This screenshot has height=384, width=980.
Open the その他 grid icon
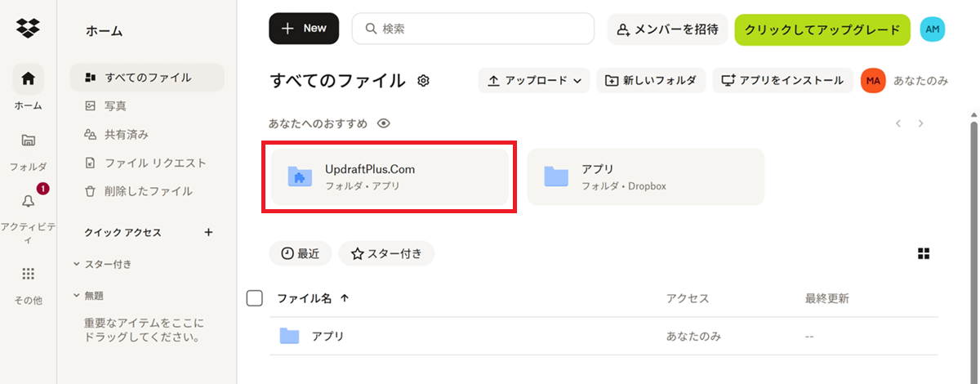tap(28, 274)
